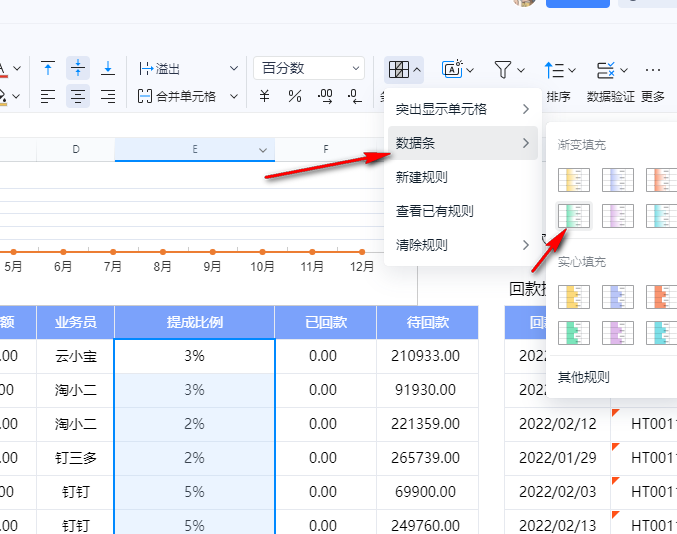Choose 查看已有规则 menu item
This screenshot has height=534, width=677.
pos(463,211)
